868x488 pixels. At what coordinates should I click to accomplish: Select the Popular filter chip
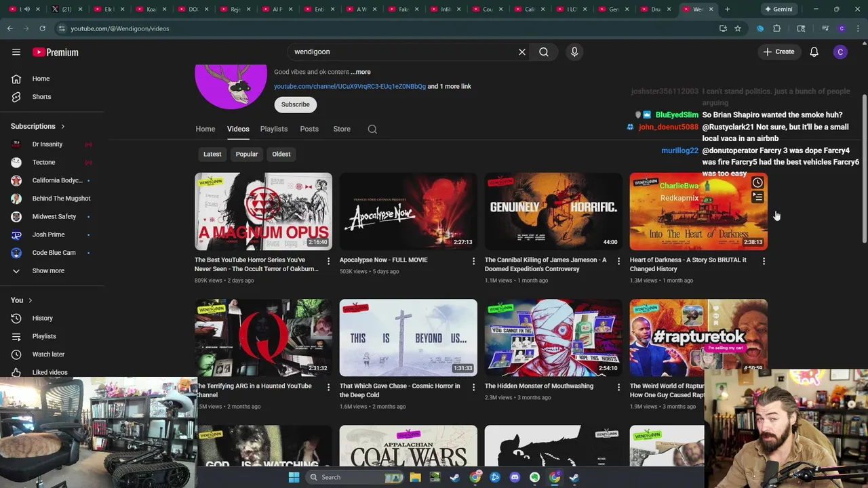(247, 154)
